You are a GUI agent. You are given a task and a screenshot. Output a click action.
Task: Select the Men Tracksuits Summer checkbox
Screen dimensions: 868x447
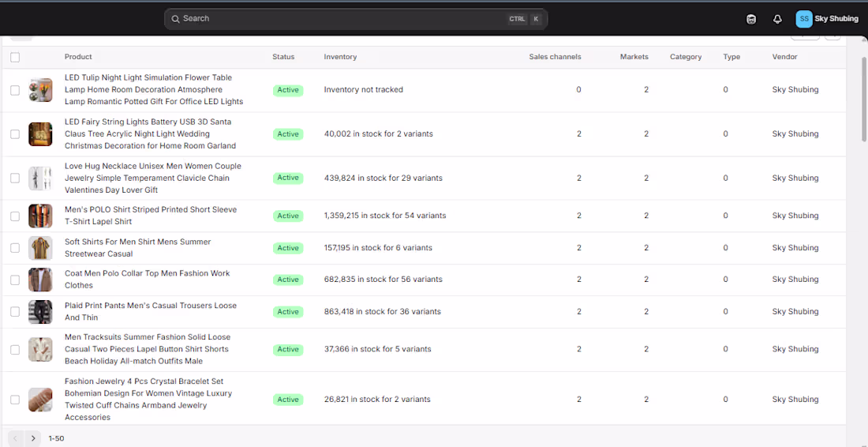(15, 350)
